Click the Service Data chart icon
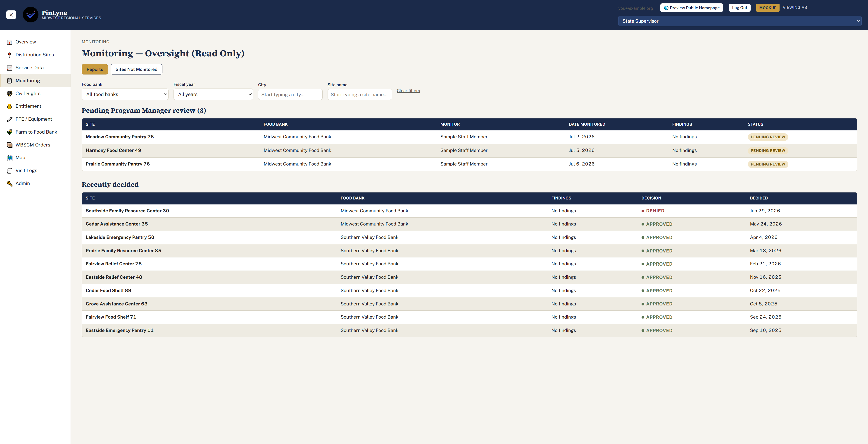 10,68
